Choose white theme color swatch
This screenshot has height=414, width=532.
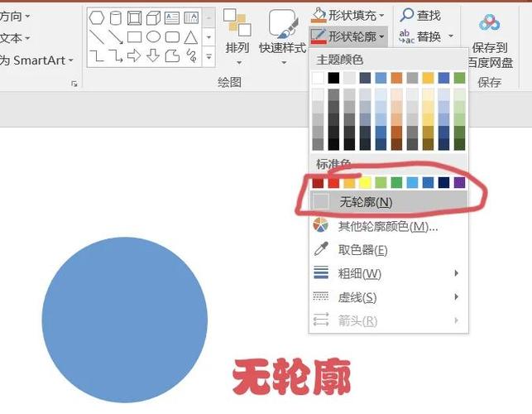pyautogui.click(x=318, y=78)
